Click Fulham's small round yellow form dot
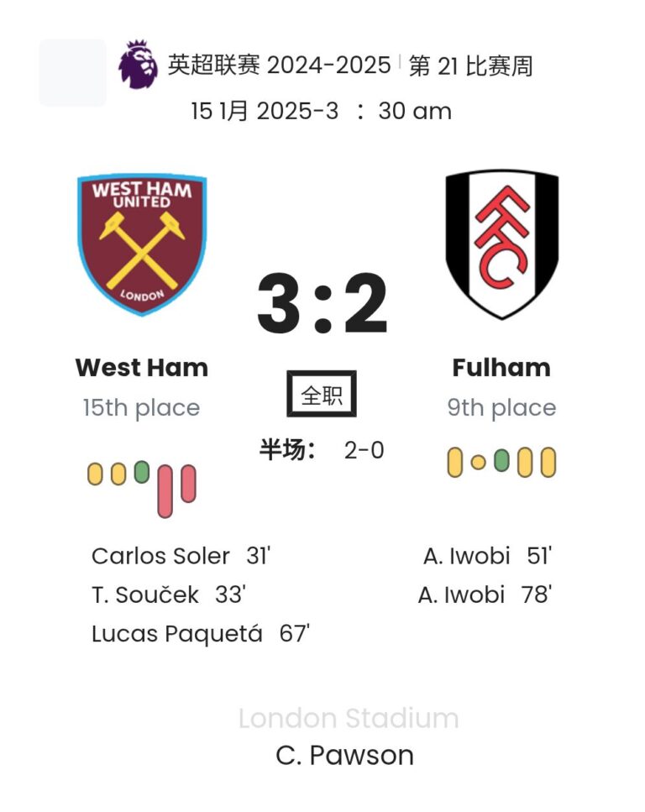Screen dimensions: 645x812 (x=478, y=462)
